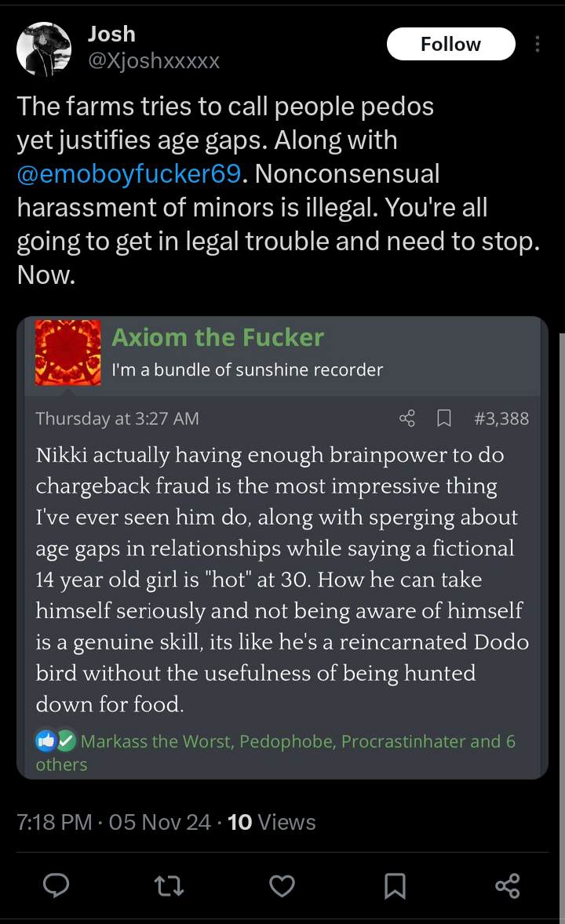This screenshot has height=924, width=565.
Task: Click the 10 Views count
Action: click(272, 822)
